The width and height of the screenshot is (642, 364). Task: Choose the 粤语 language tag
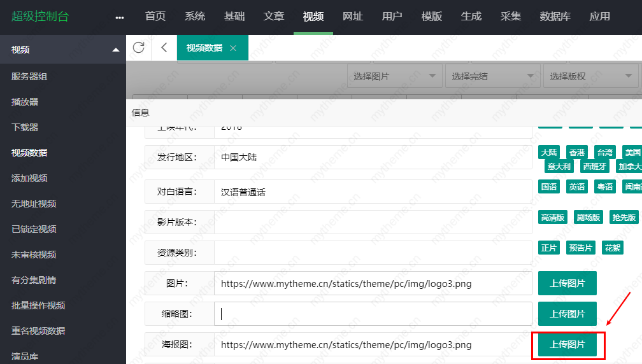pyautogui.click(x=604, y=187)
